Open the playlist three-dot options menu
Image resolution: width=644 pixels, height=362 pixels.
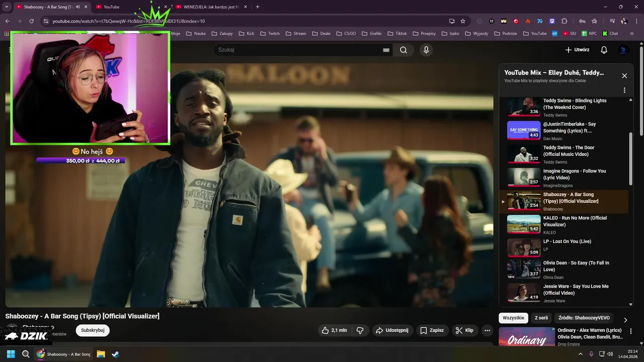[624, 90]
